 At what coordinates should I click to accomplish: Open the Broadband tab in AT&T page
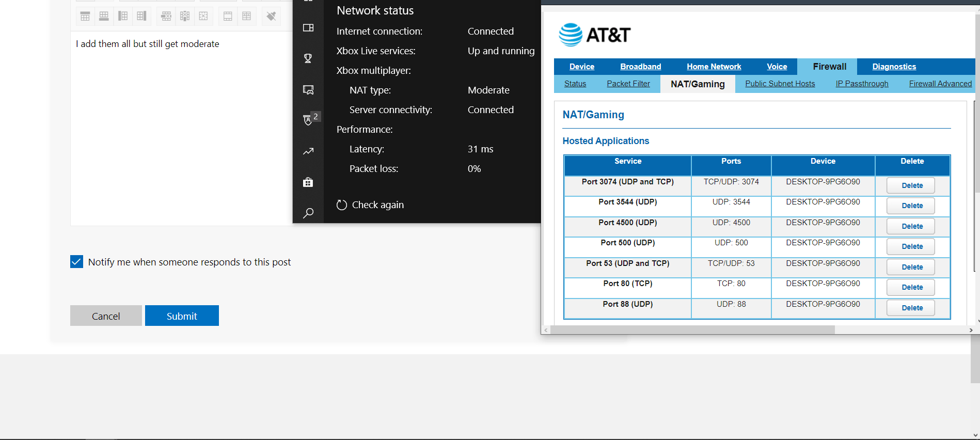pyautogui.click(x=641, y=67)
